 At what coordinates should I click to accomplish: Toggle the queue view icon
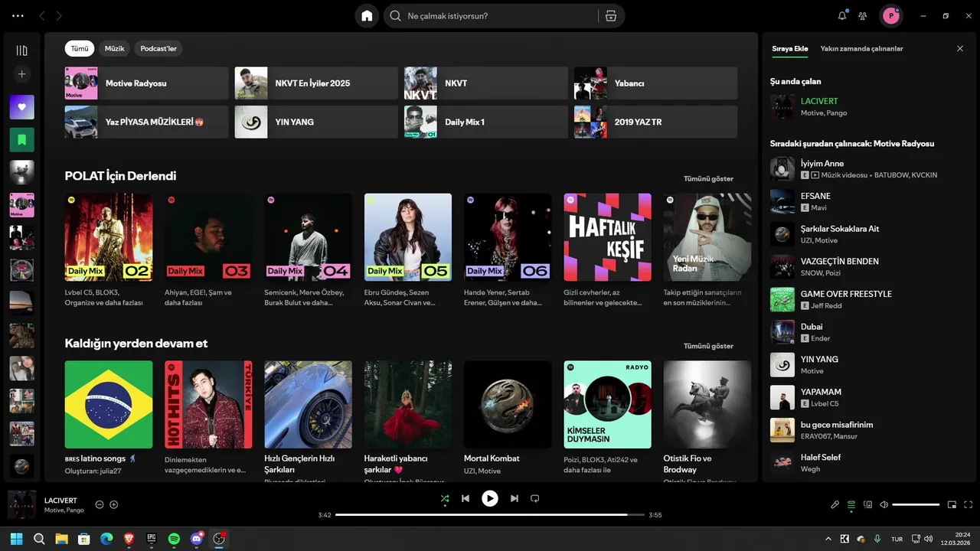click(x=851, y=504)
